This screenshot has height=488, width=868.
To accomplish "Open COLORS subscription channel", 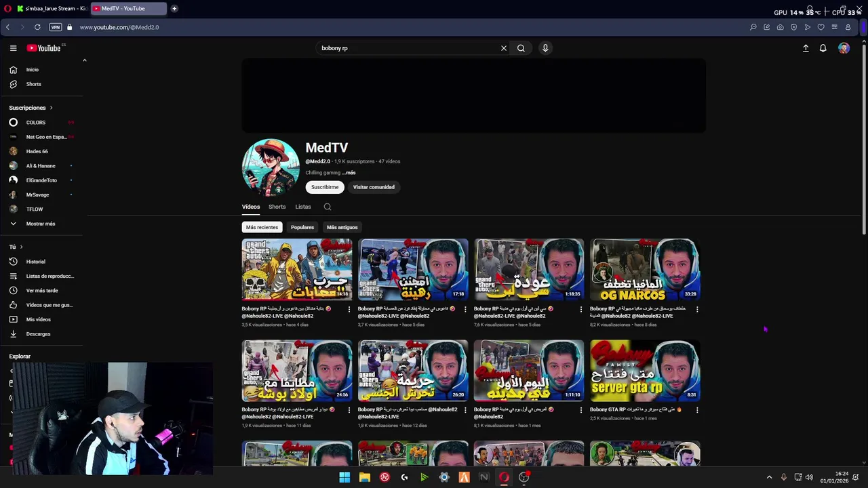I will click(x=42, y=123).
